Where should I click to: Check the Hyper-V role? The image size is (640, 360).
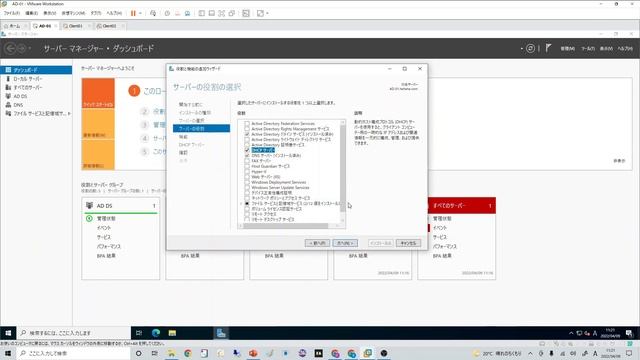[247, 171]
